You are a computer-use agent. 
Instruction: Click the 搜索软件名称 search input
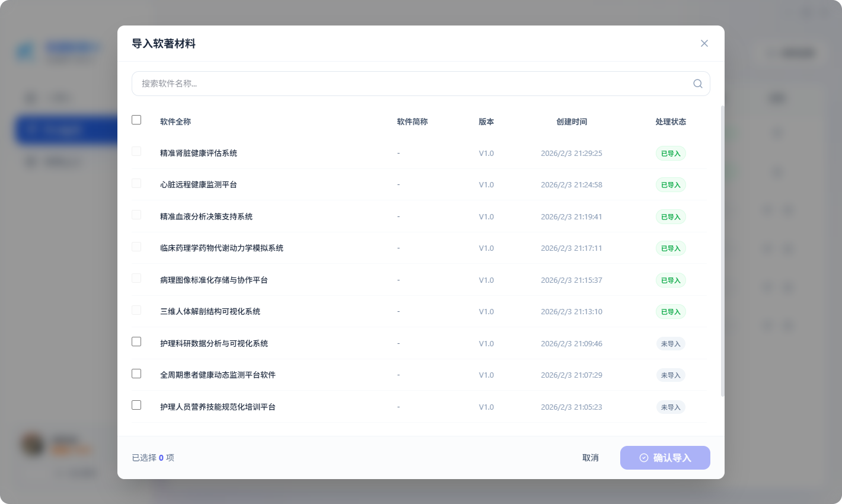pos(415,84)
